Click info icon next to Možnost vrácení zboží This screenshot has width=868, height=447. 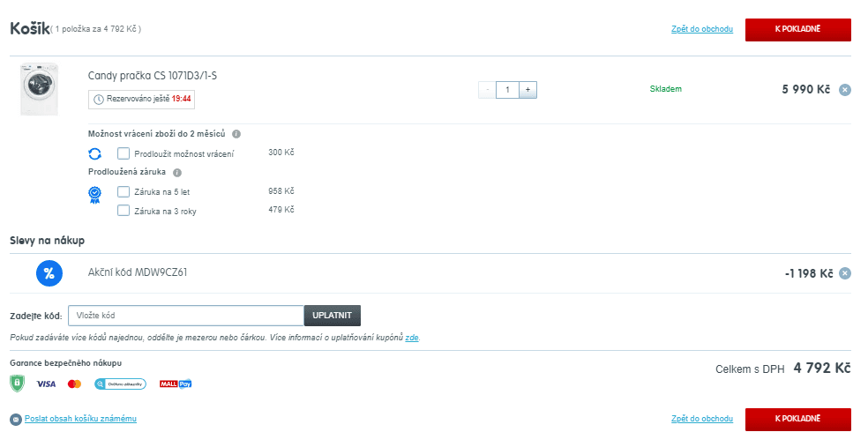click(x=236, y=134)
